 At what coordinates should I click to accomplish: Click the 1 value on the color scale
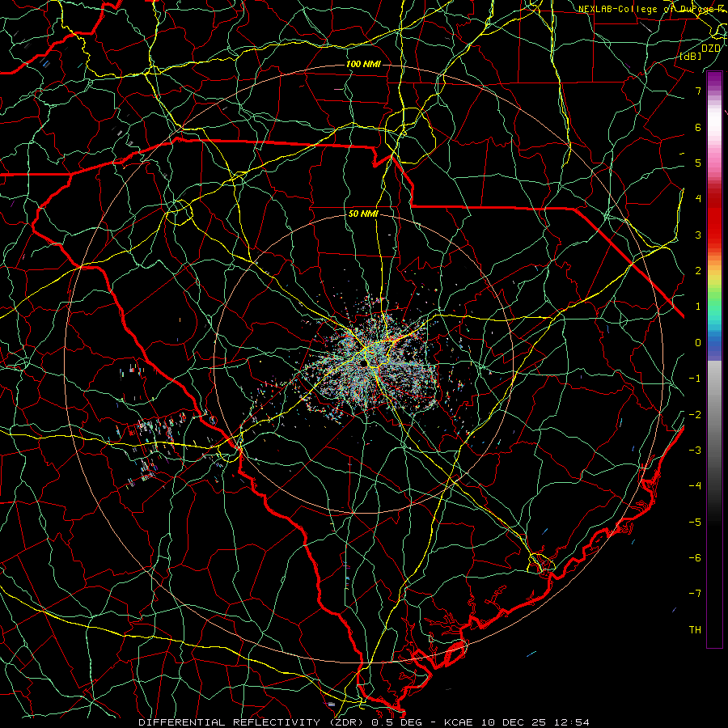tap(698, 307)
